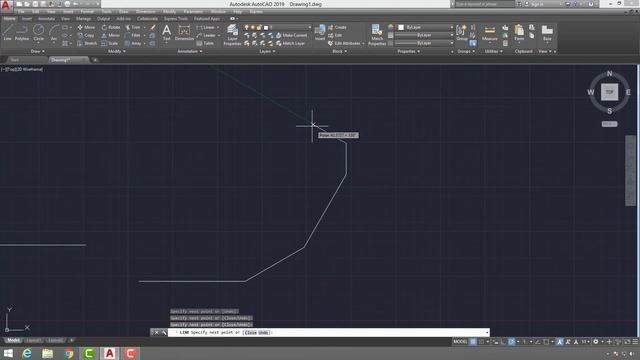Select the Arc tool
Viewport: 640px width, 360px height.
tap(53, 32)
